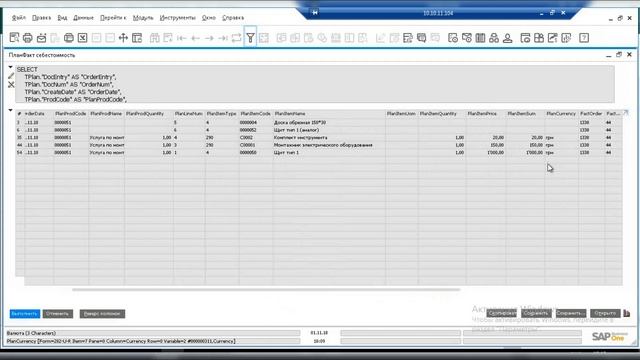The height and width of the screenshot is (360, 640).
Task: Click the funnel Filter toolbar icon
Action: 250,38
